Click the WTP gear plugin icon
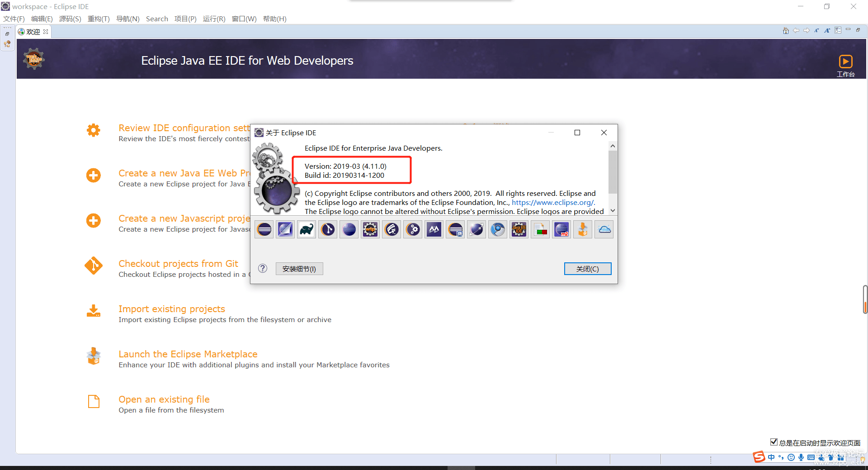 [x=370, y=230]
